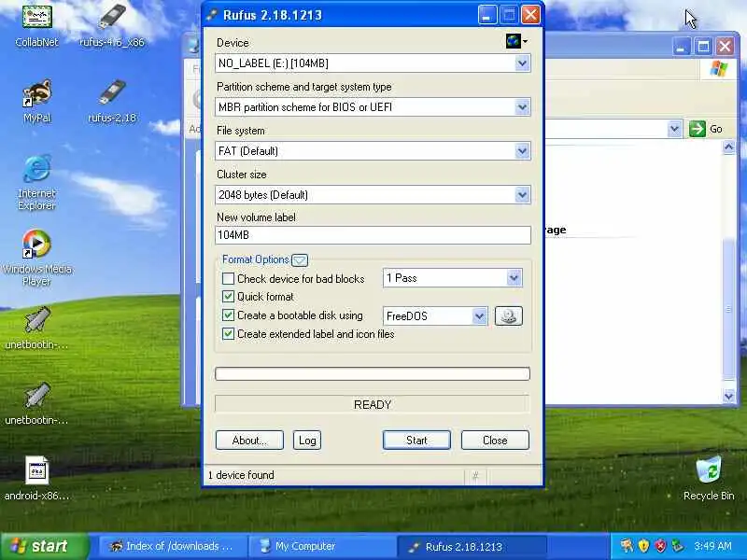Select the rufus-2.18 desktop icon

(112, 101)
